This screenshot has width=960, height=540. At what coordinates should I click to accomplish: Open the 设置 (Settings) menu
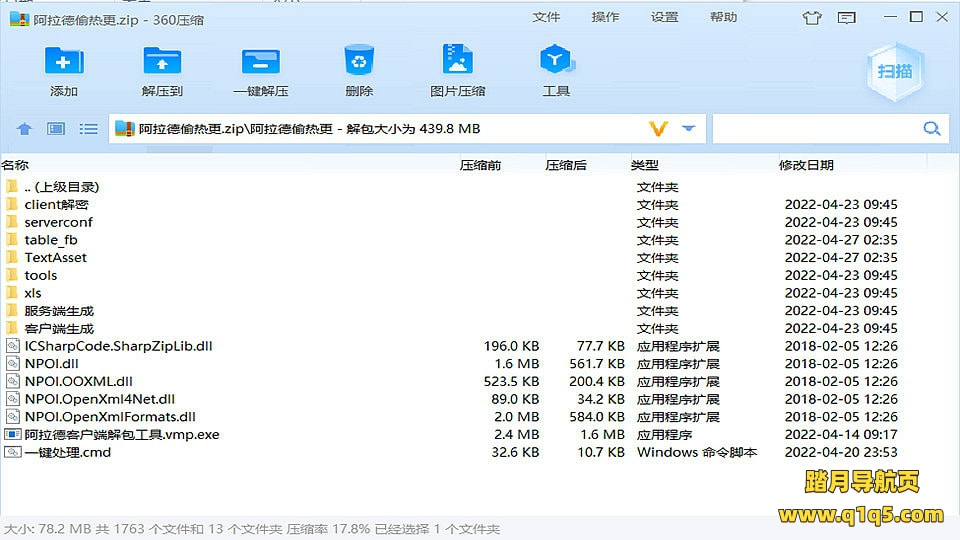[x=664, y=18]
